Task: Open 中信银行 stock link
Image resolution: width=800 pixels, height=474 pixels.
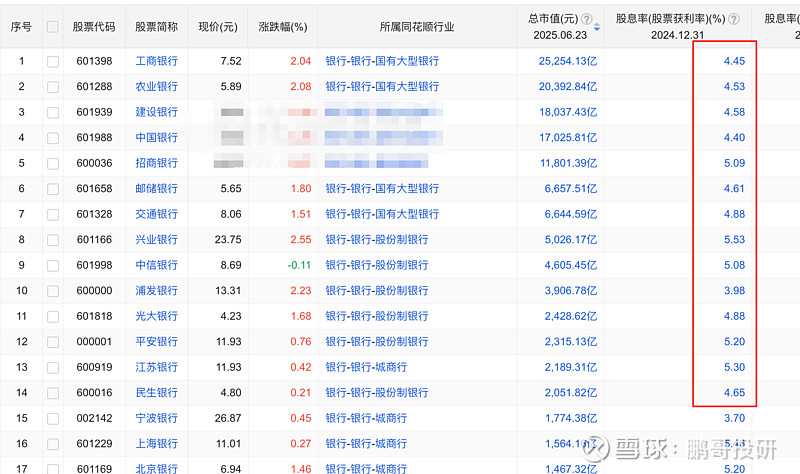Action: tap(156, 265)
